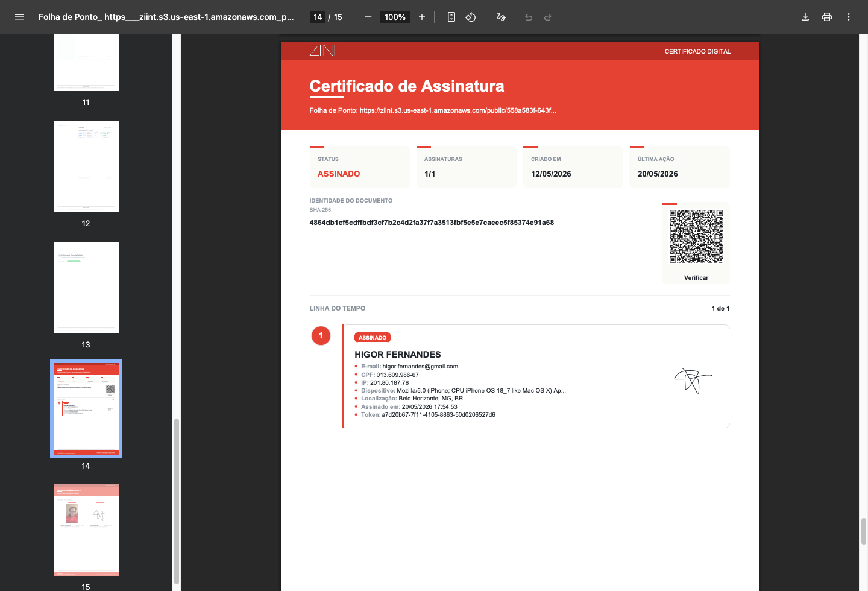Click the Token value a7d20b67 text

point(438,415)
